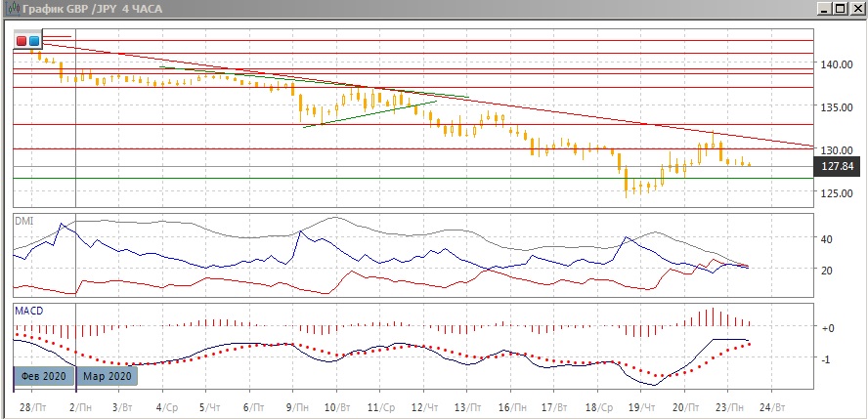
Task: Click the chart icon in title bar
Action: click(x=9, y=8)
